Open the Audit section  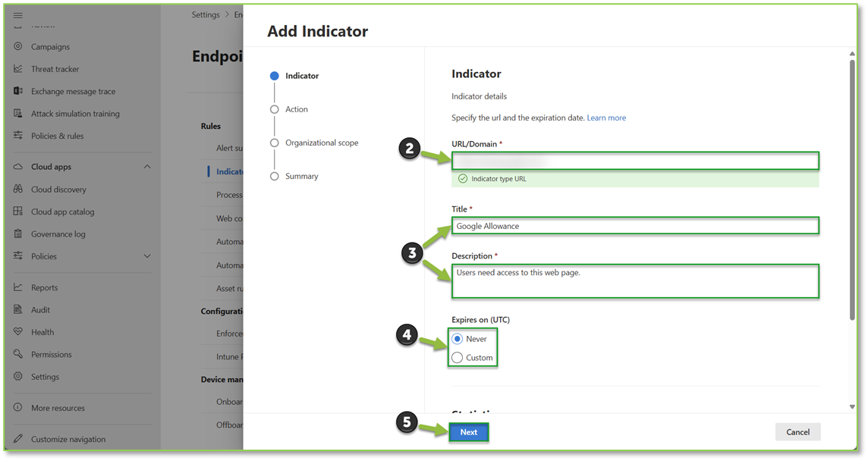pyautogui.click(x=41, y=309)
